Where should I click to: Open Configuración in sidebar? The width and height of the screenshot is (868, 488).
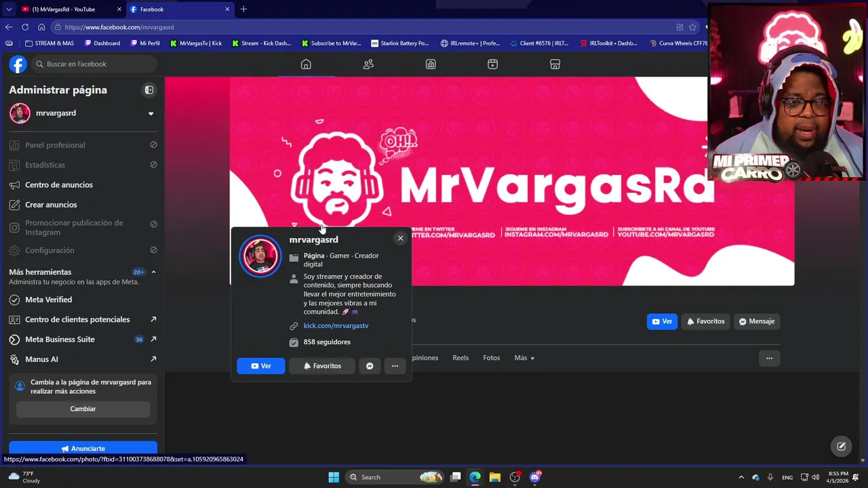pyautogui.click(x=83, y=250)
